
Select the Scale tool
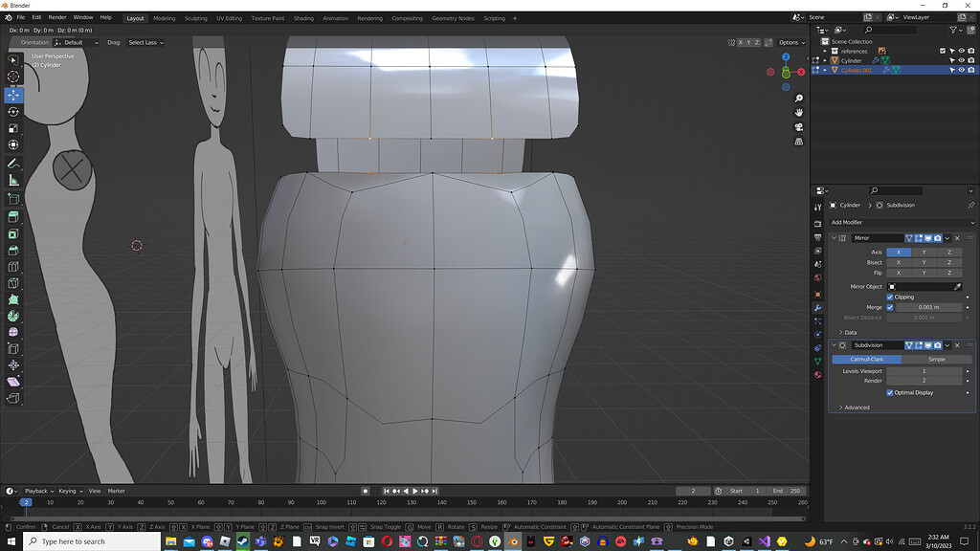13,128
